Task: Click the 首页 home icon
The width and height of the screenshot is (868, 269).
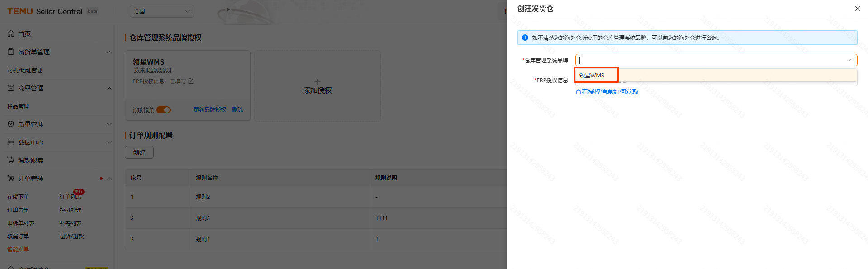Action: (x=11, y=33)
